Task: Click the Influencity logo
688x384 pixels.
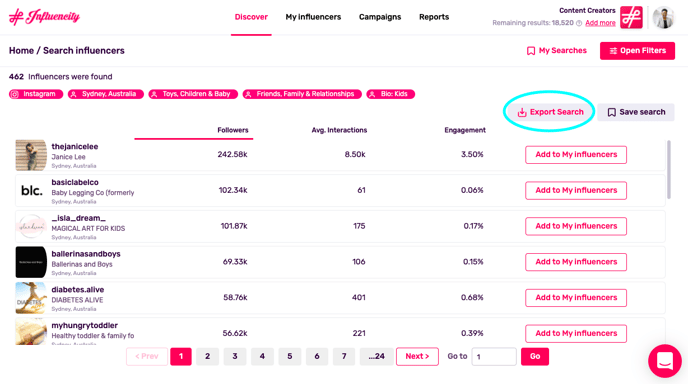Action: (44, 17)
